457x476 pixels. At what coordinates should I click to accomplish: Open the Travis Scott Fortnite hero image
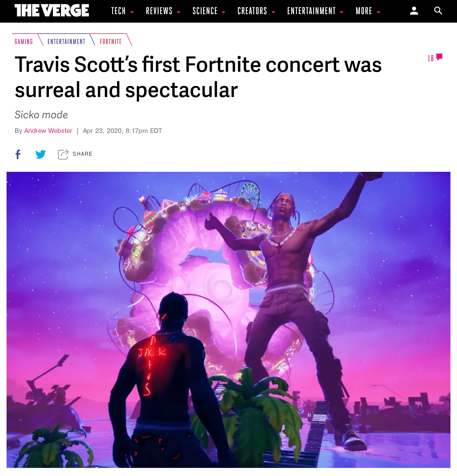click(228, 320)
